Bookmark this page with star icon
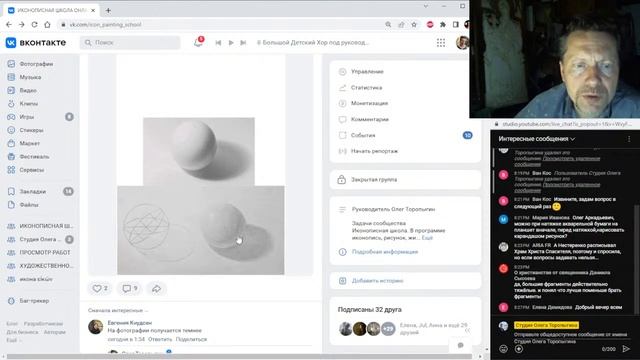Image resolution: width=640 pixels, height=360 pixels. [x=414, y=24]
